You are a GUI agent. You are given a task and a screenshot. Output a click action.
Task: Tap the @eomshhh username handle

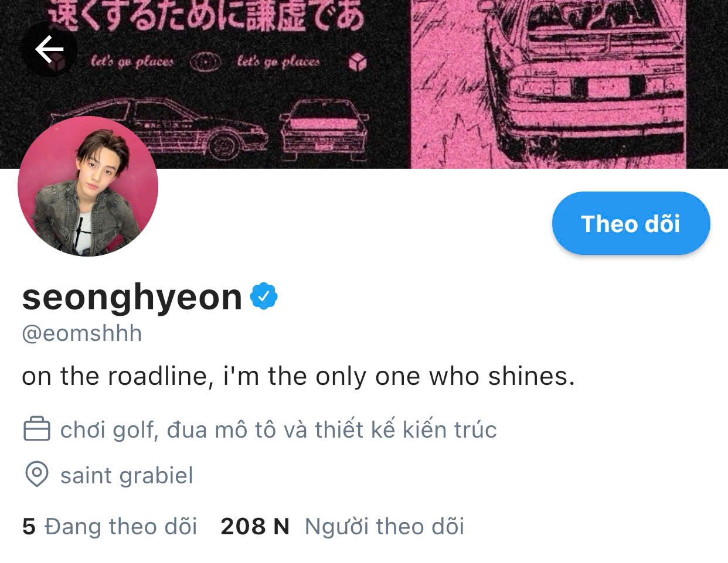click(82, 333)
